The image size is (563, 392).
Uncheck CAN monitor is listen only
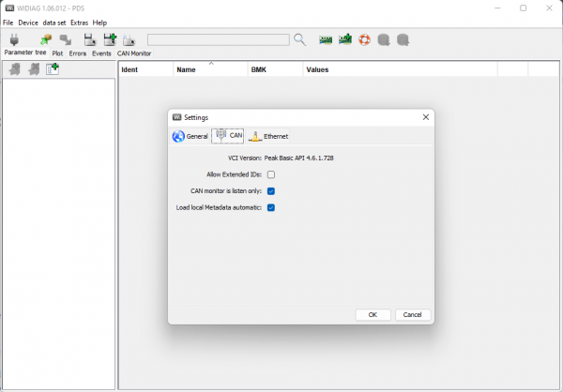tap(271, 190)
